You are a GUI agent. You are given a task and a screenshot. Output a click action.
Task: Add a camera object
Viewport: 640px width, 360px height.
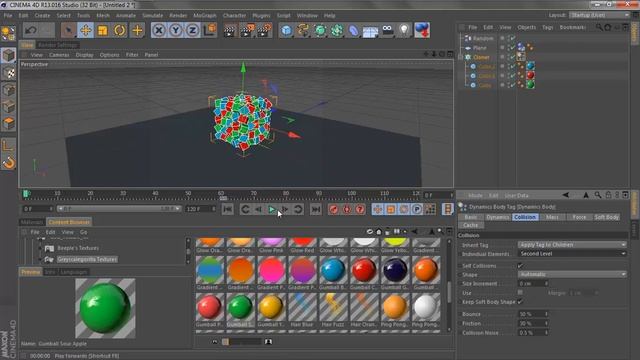point(387,30)
